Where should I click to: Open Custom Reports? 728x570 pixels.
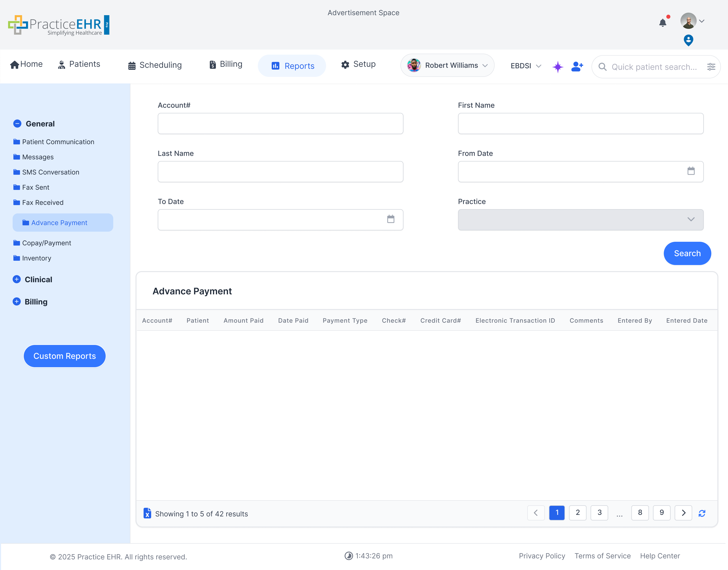64,356
